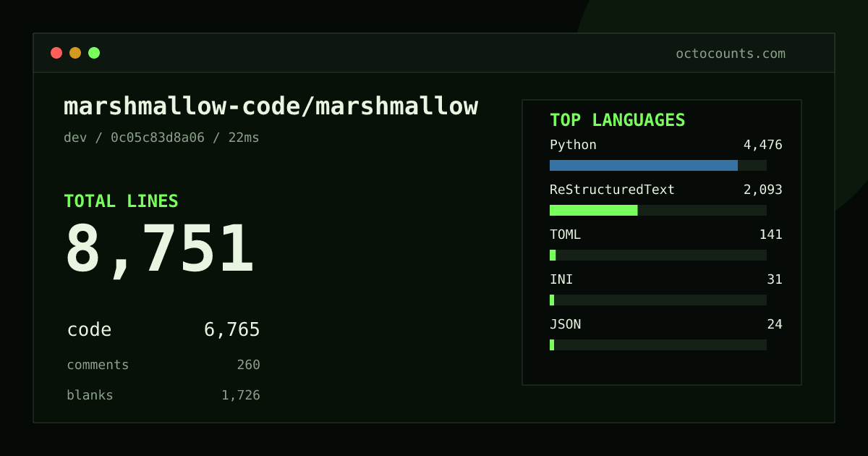Click the INI progress bar
Viewport: 868px width, 456px height.
click(x=658, y=300)
